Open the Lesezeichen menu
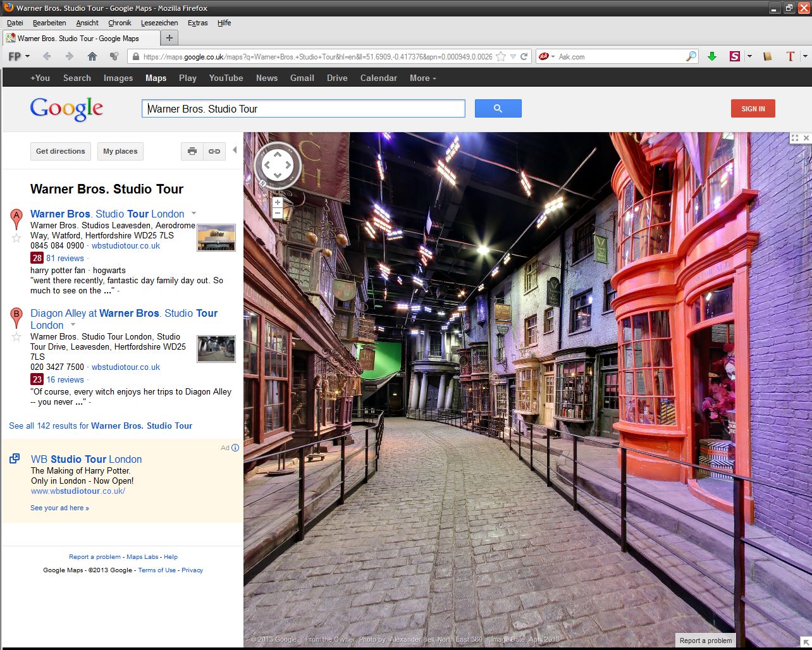This screenshot has height=650, width=812. point(159,23)
